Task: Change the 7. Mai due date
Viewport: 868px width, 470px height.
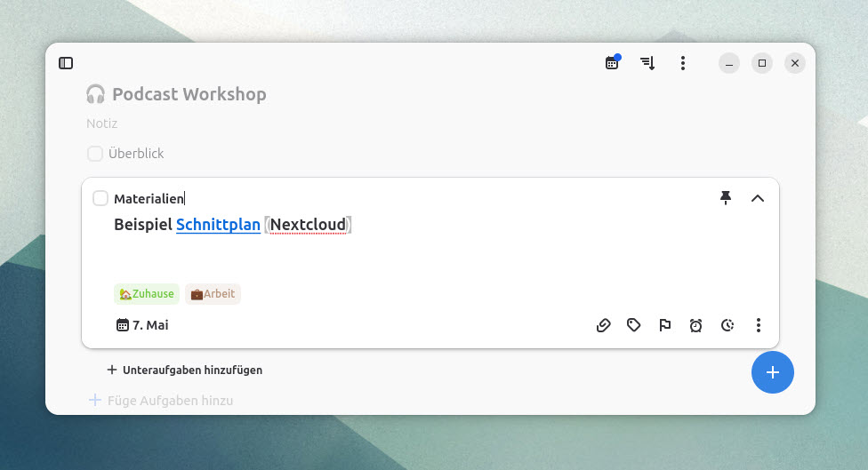Action: 142,325
